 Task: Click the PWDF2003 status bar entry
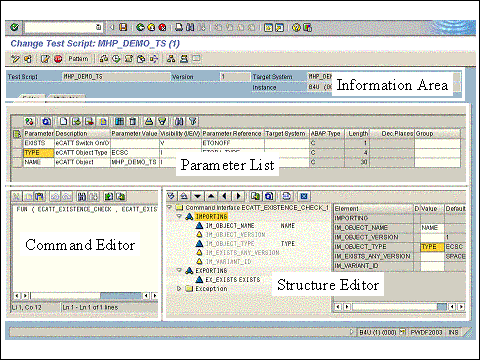pos(426,332)
